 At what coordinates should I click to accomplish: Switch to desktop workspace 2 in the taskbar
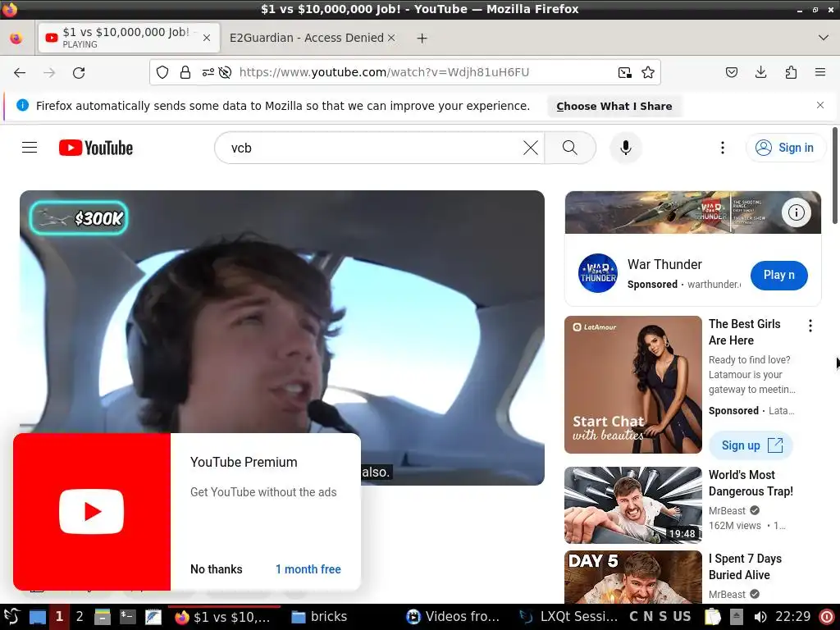pos(80,617)
